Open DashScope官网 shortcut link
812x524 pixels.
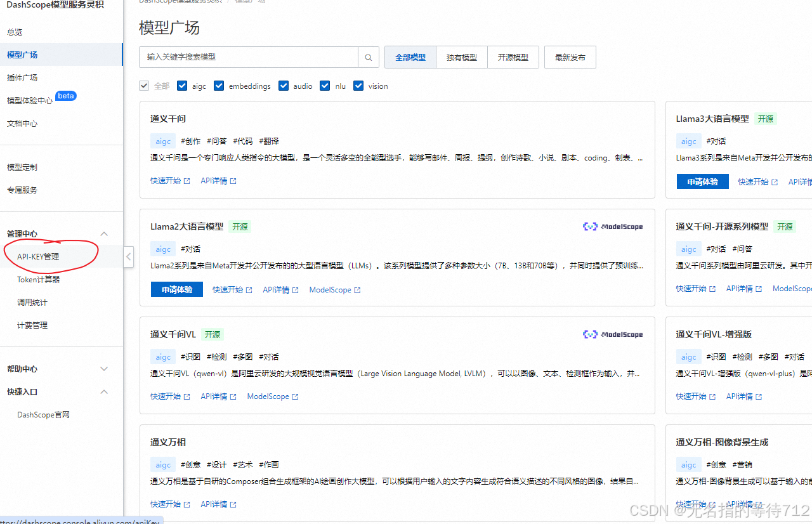click(43, 415)
